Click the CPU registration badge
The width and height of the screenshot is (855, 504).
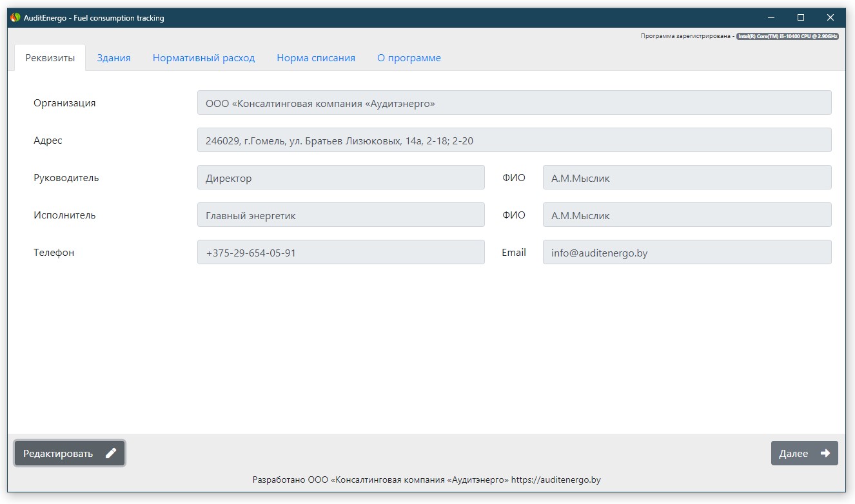coord(787,37)
